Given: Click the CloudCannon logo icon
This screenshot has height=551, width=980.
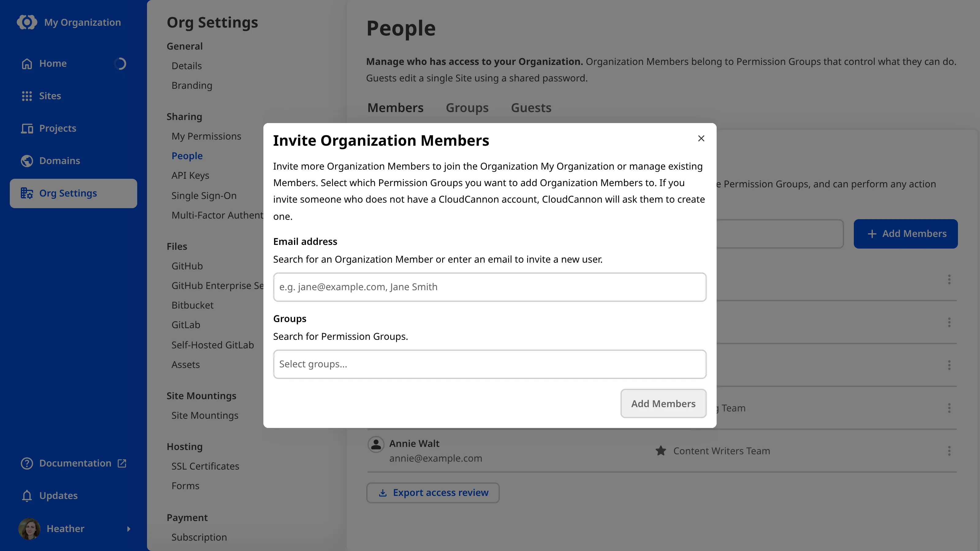Looking at the screenshot, I should pos(27,22).
